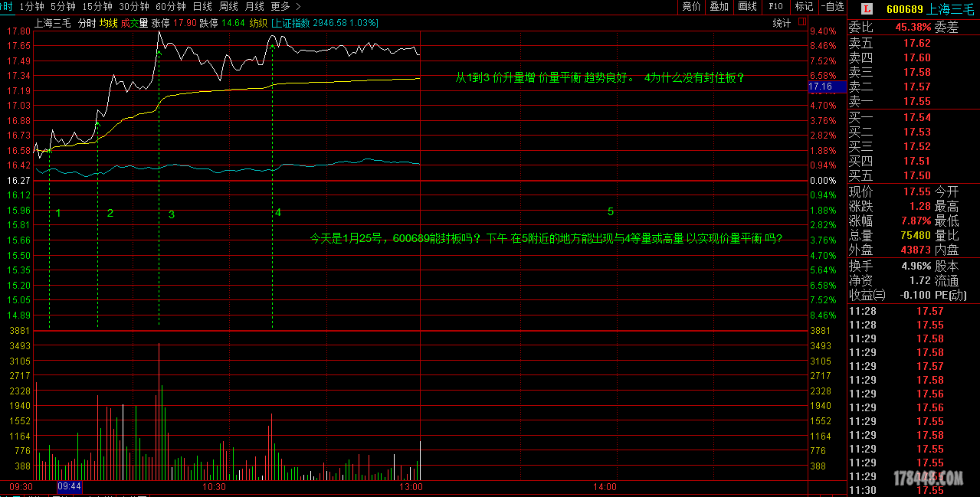This screenshot has height=497, width=980.
Task: Click the 涨跌 1.28 change value
Action: tap(920, 207)
